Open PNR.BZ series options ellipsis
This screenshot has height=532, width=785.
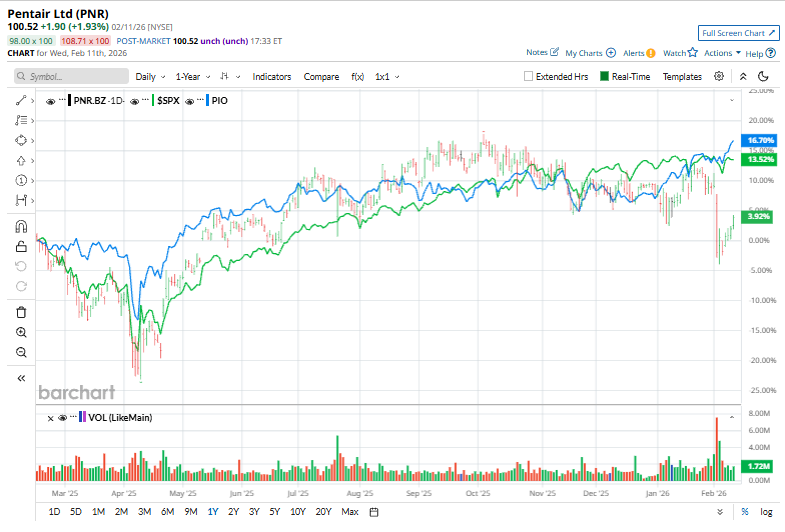click(62, 100)
